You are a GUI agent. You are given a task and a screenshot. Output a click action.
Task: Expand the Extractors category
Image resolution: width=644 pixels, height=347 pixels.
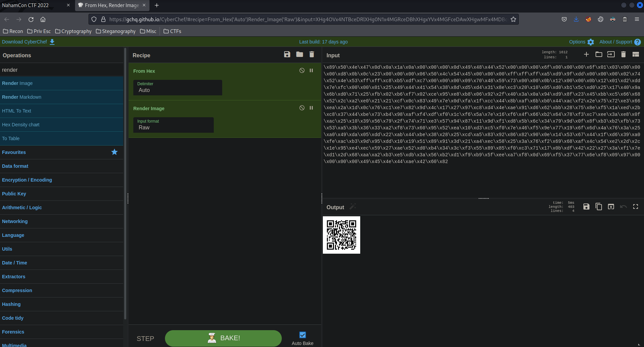[62, 277]
